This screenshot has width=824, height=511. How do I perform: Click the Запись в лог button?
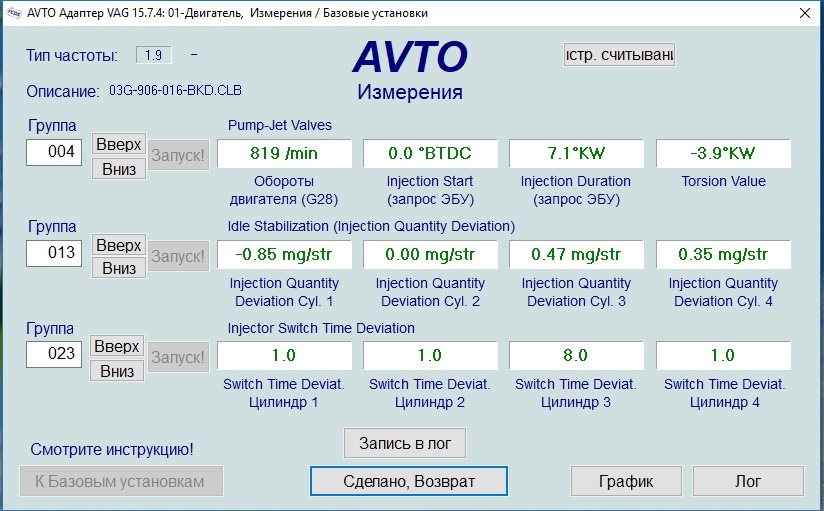[405, 443]
